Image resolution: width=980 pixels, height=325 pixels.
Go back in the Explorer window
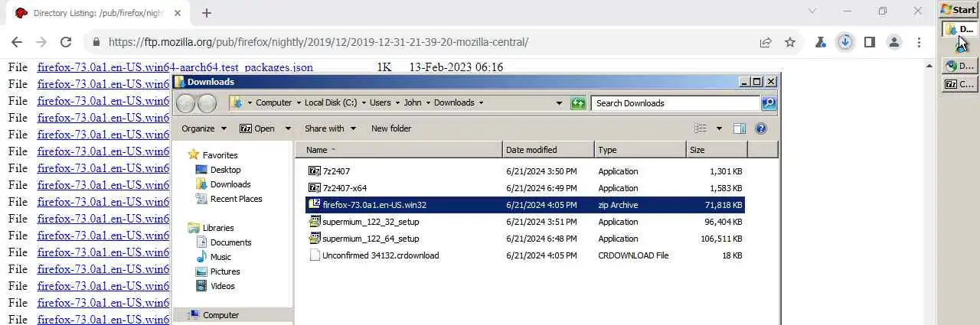[x=186, y=103]
